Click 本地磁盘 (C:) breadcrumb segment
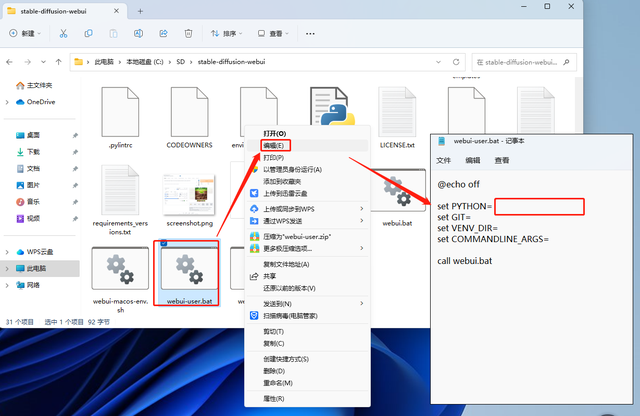640x416 pixels. [x=144, y=62]
